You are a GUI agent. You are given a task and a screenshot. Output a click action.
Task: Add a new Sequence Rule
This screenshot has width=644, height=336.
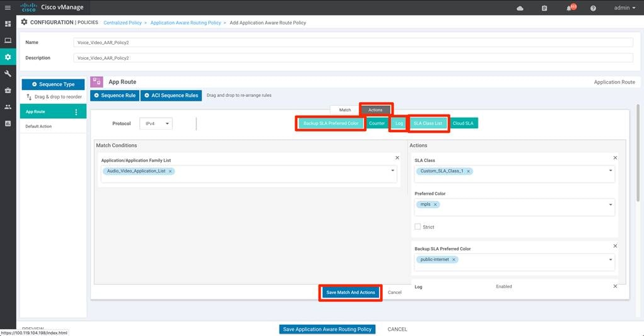tap(115, 95)
